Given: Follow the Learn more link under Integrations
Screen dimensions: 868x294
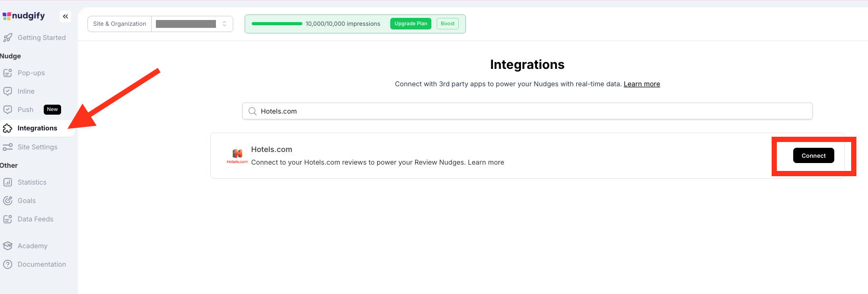Looking at the screenshot, I should click(x=642, y=84).
